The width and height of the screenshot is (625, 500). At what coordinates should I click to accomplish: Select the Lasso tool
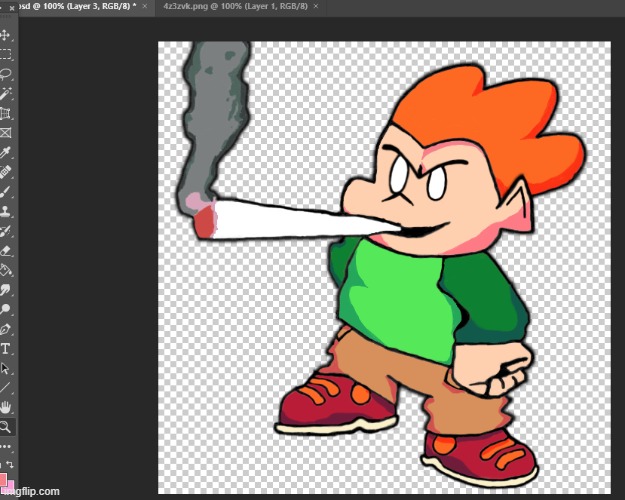[5, 74]
